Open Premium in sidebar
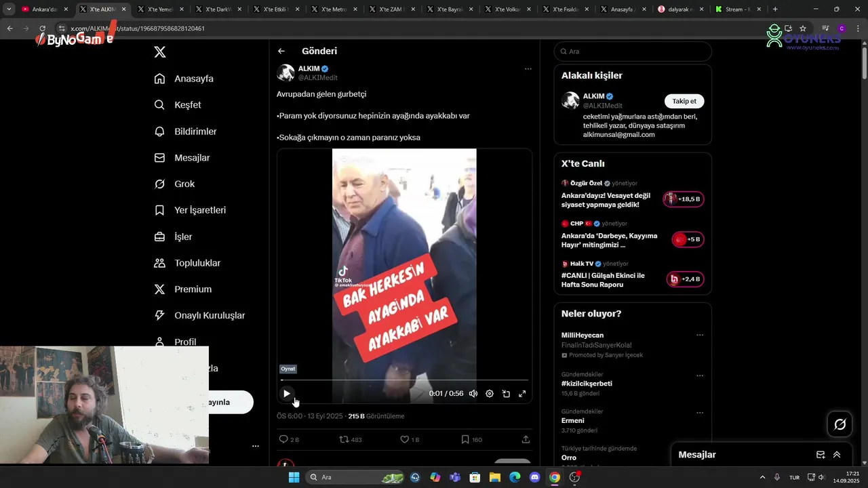This screenshot has width=868, height=488. click(x=183, y=289)
